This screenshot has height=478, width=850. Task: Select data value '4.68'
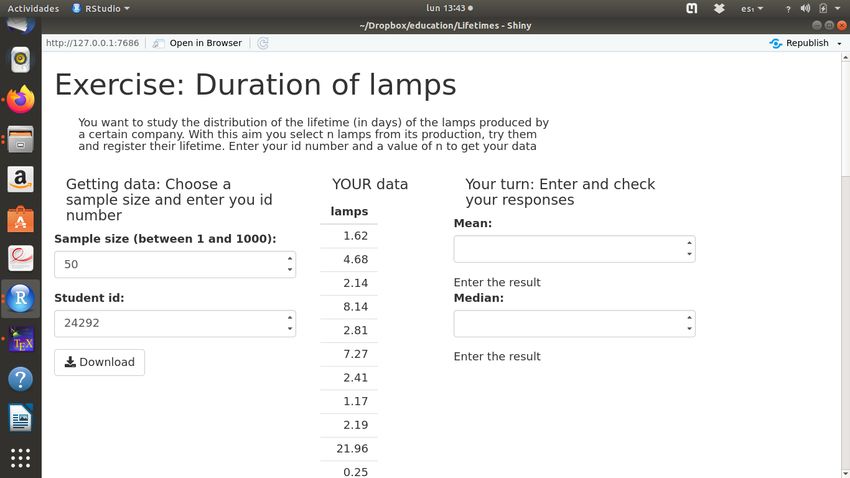click(356, 259)
